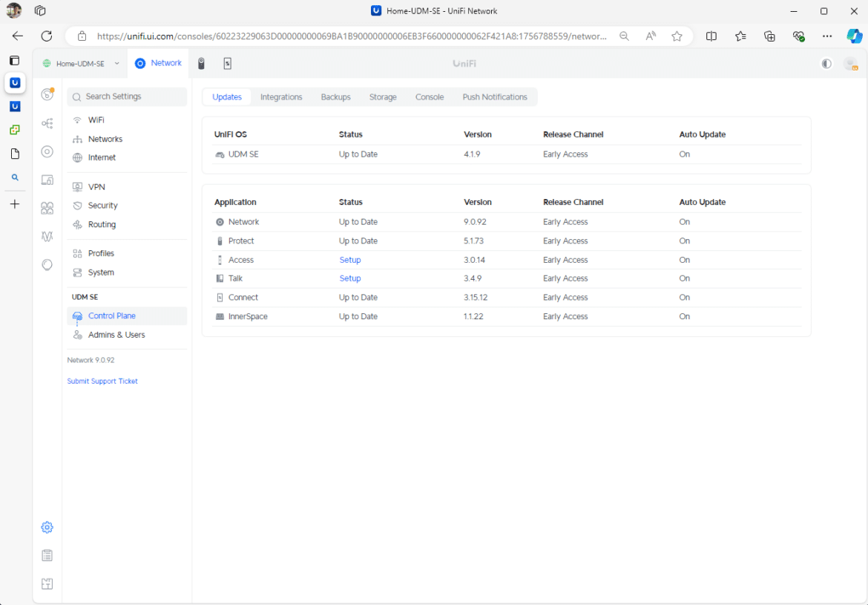Screen dimensions: 868x605
Task: Switch to the Backups tab
Action: [x=336, y=97]
